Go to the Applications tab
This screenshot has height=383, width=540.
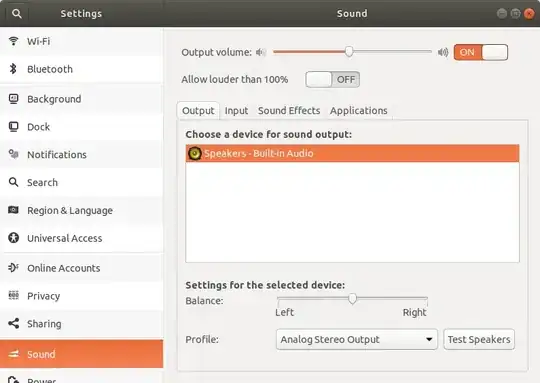tap(359, 111)
